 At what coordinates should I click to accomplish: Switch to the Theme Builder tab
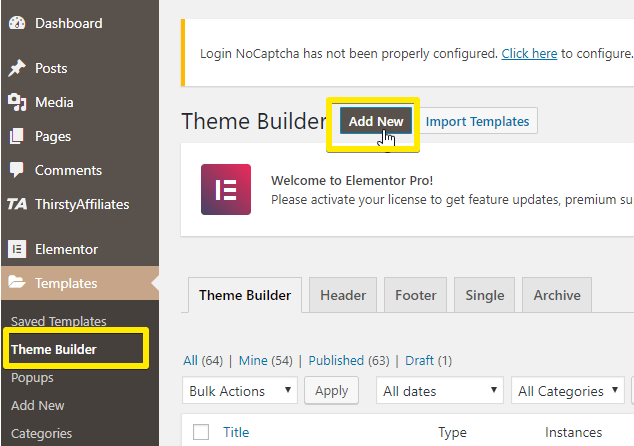(x=245, y=295)
